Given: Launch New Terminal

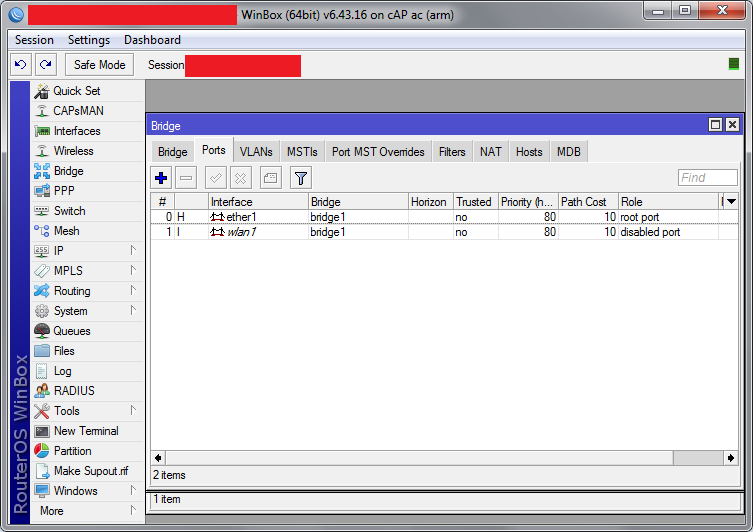Looking at the screenshot, I should pos(88,431).
